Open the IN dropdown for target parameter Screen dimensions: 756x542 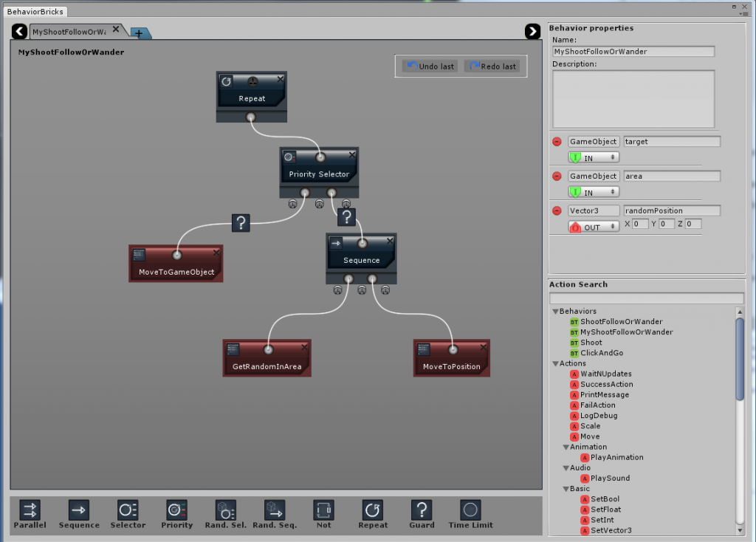click(x=593, y=158)
